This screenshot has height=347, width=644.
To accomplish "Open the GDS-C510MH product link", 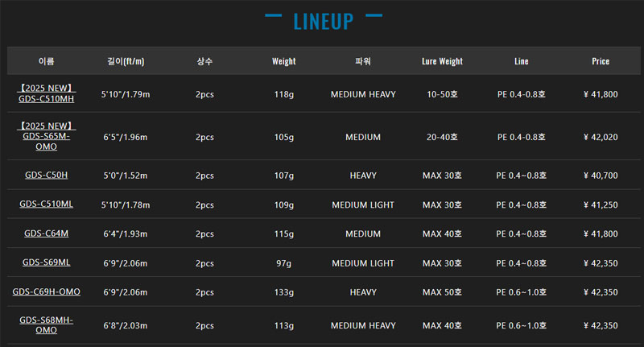I will [x=46, y=99].
